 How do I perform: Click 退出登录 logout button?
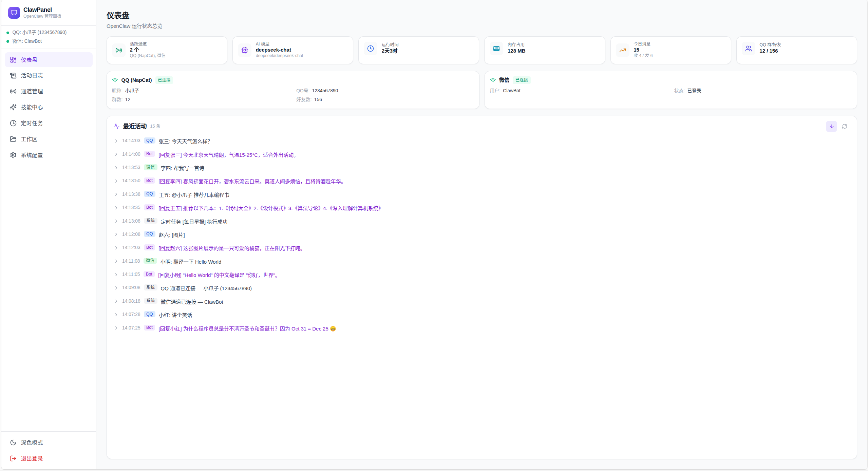pos(32,458)
